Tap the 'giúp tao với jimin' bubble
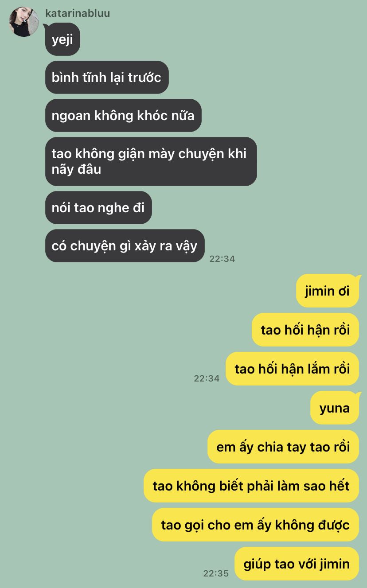 pyautogui.click(x=297, y=564)
